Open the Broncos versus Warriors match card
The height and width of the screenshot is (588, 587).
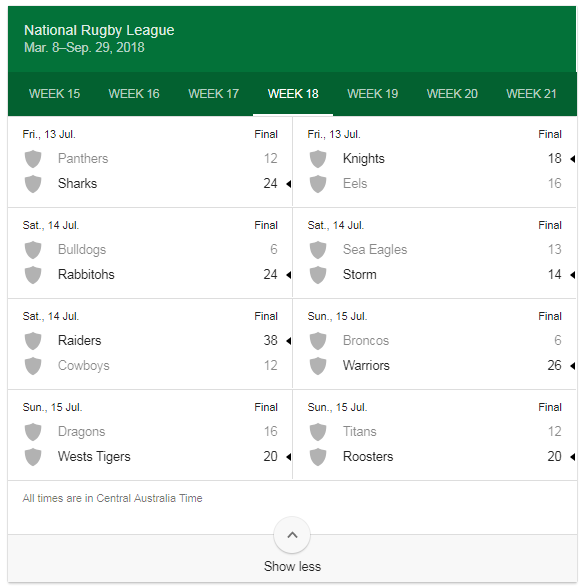click(x=434, y=344)
